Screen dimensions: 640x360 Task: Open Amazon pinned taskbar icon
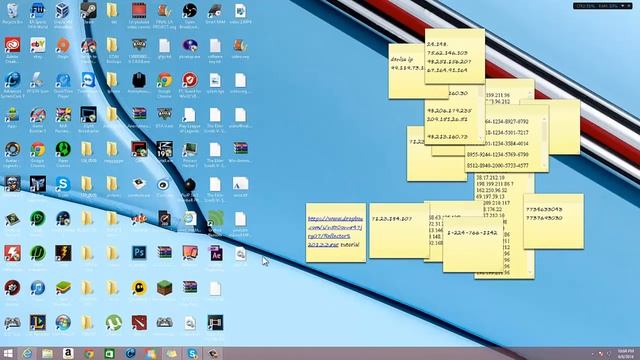click(68, 353)
